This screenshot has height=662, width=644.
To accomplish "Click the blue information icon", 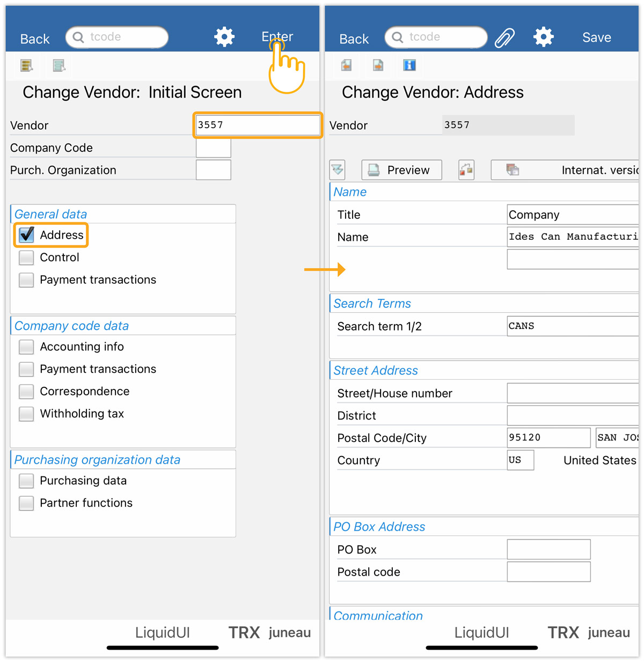I will tap(409, 65).
